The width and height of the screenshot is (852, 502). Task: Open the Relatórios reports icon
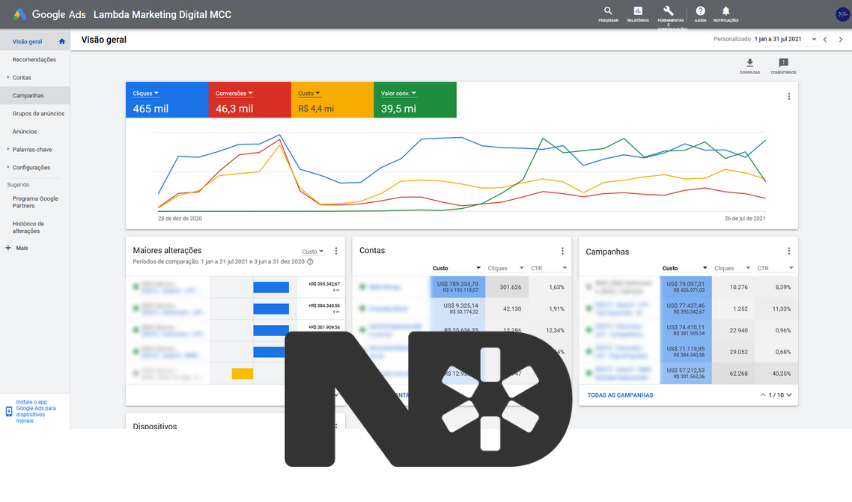637,11
